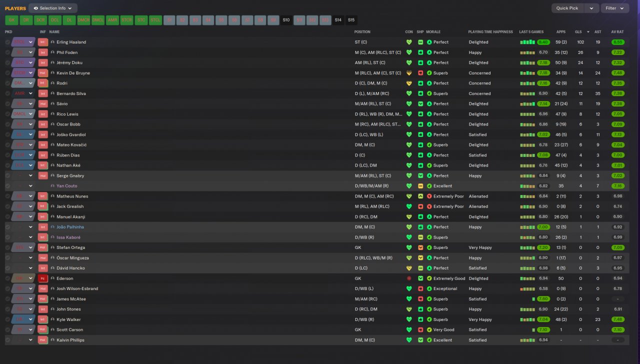Click Serge Gnabry's Hol status icon
The height and width of the screenshot is (364, 640).
[42, 176]
